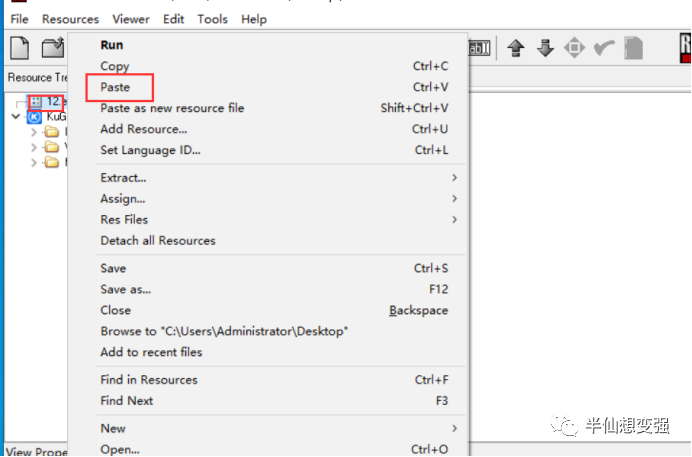This screenshot has width=692, height=457.
Task: Click the New file toolbar icon
Action: tap(19, 48)
